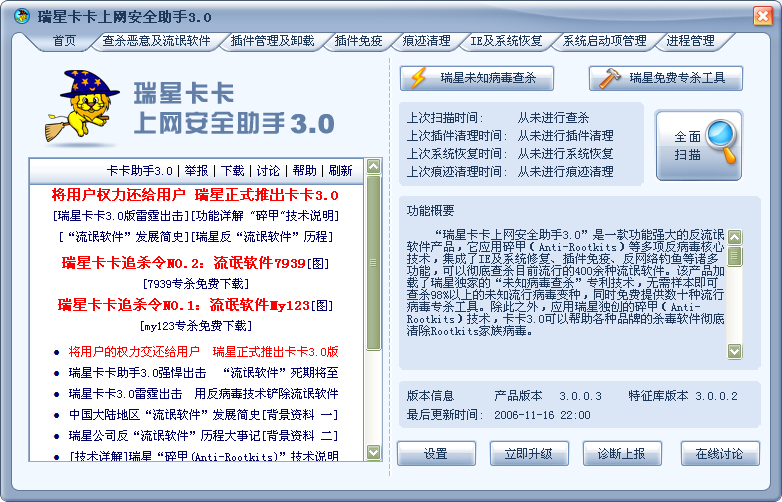Open the ["流氓软件"发展简史] link
Viewport: 782px width, 502px height.
pos(124,237)
